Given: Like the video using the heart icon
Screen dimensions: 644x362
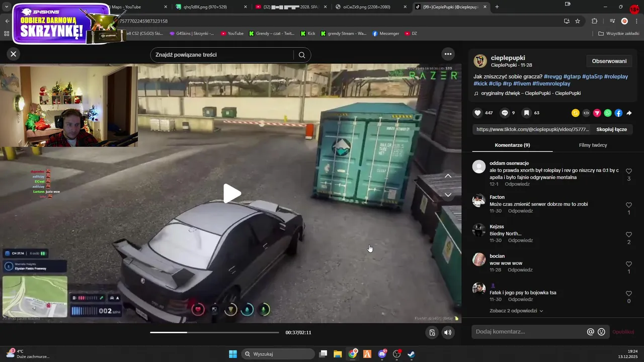Looking at the screenshot, I should 478,113.
